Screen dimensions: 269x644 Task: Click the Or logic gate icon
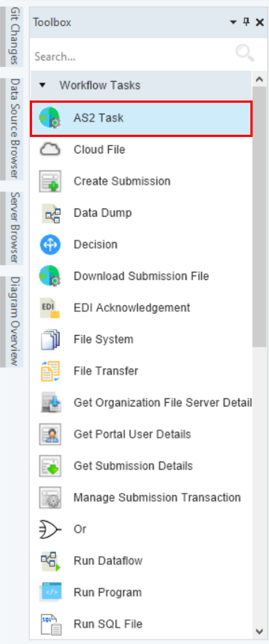50,529
